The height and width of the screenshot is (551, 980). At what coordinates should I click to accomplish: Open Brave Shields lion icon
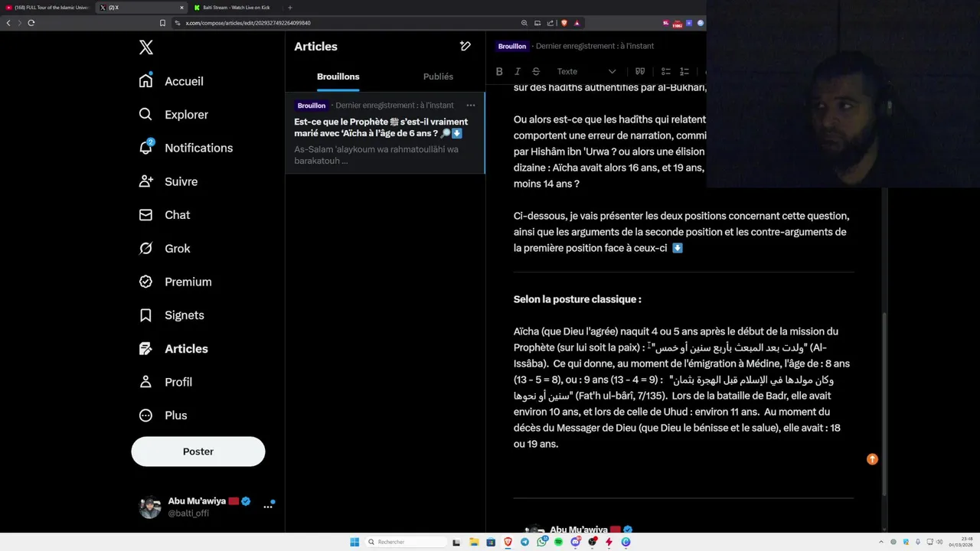tap(564, 23)
